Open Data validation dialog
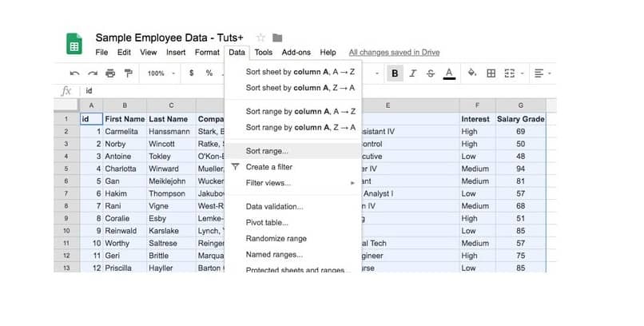Image resolution: width=644 pixels, height=326 pixels. [293, 206]
